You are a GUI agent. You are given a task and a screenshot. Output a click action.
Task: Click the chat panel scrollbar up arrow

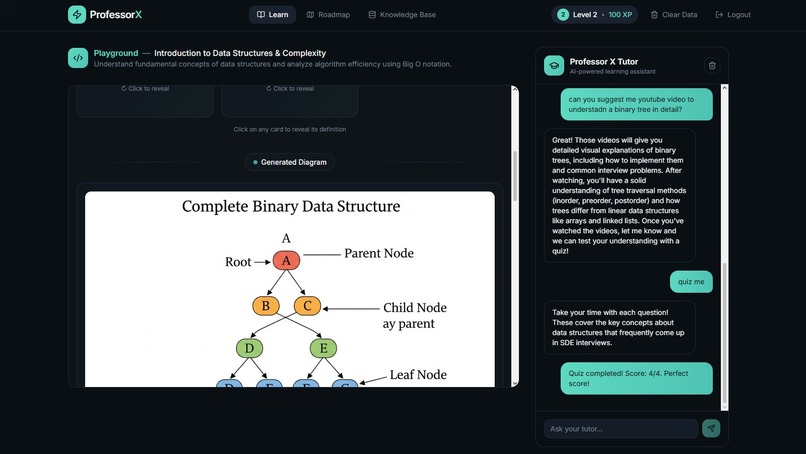click(724, 88)
